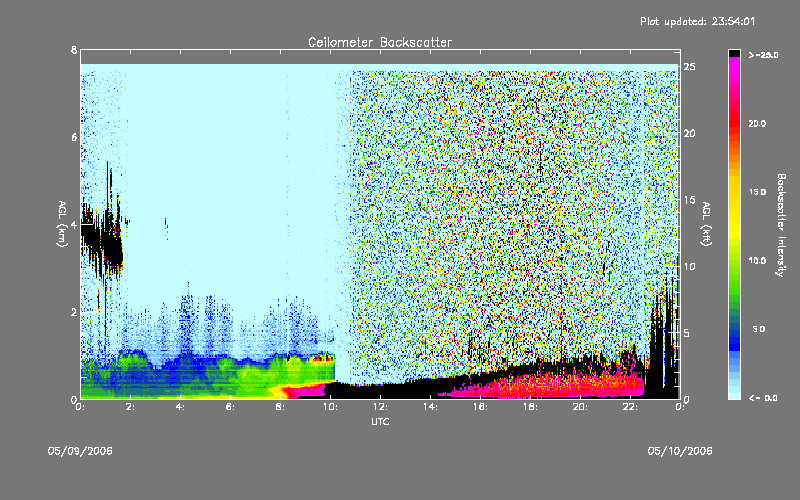Click the 'UTC' x-axis label

tap(380, 422)
